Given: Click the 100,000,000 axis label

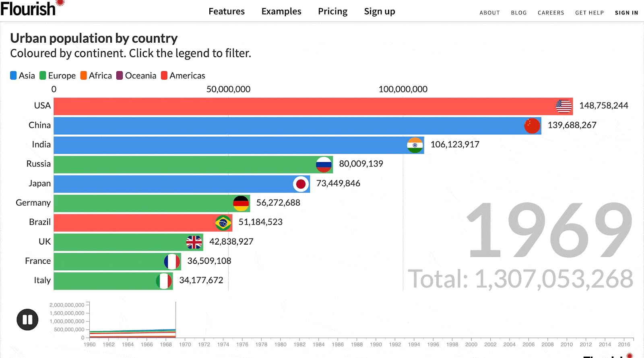Looking at the screenshot, I should pyautogui.click(x=403, y=89).
